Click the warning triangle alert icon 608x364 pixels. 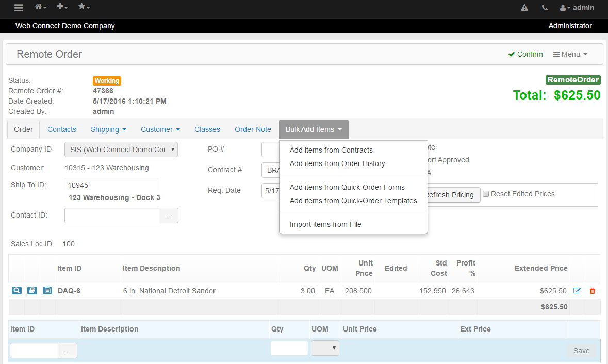point(524,8)
